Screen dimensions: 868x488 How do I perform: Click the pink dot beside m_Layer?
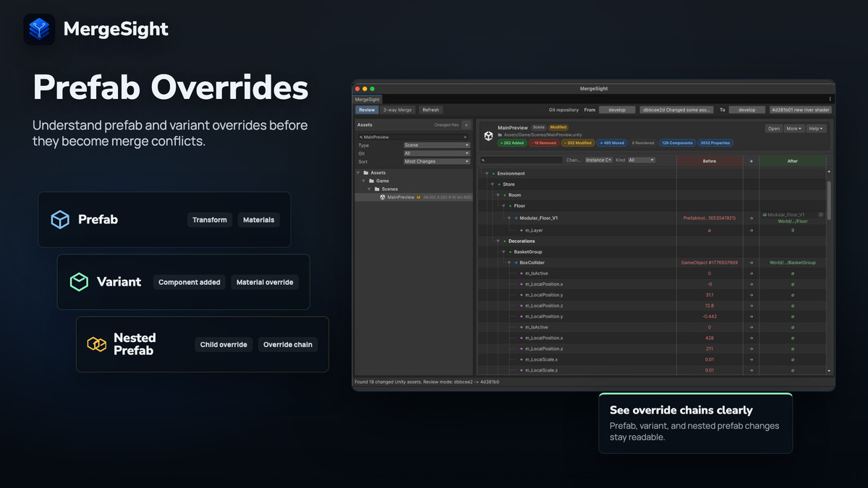click(522, 231)
